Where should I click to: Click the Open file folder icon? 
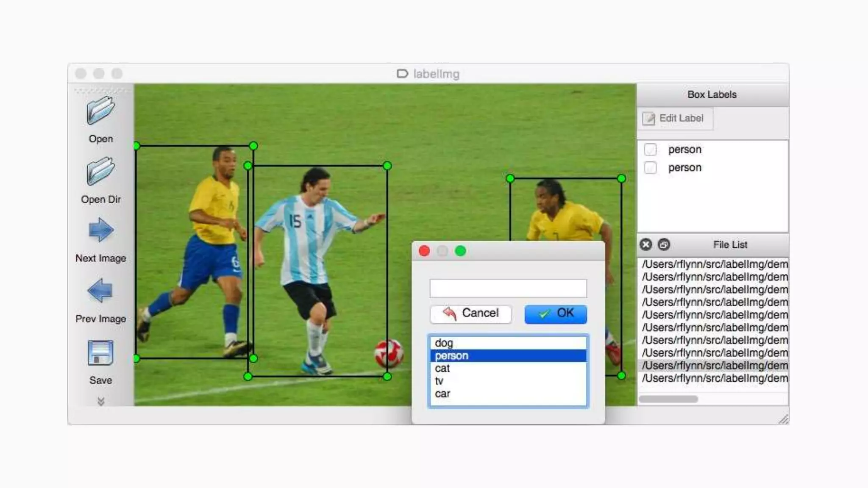(100, 111)
